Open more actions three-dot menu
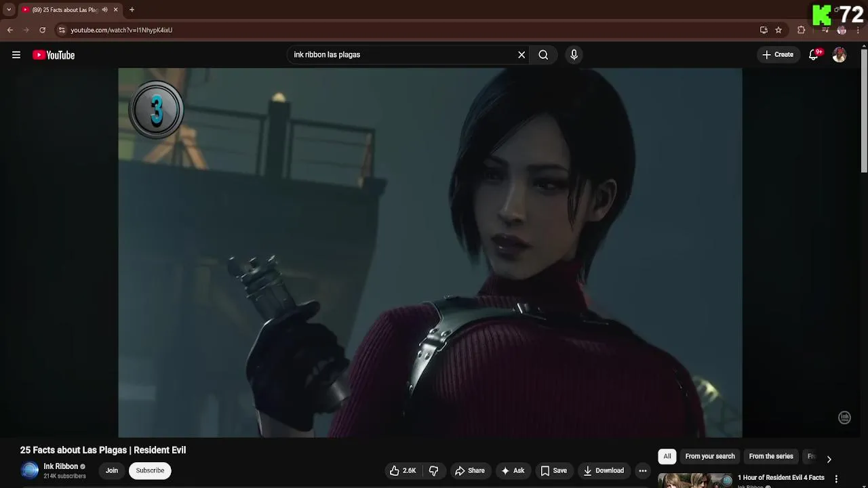 [643, 470]
